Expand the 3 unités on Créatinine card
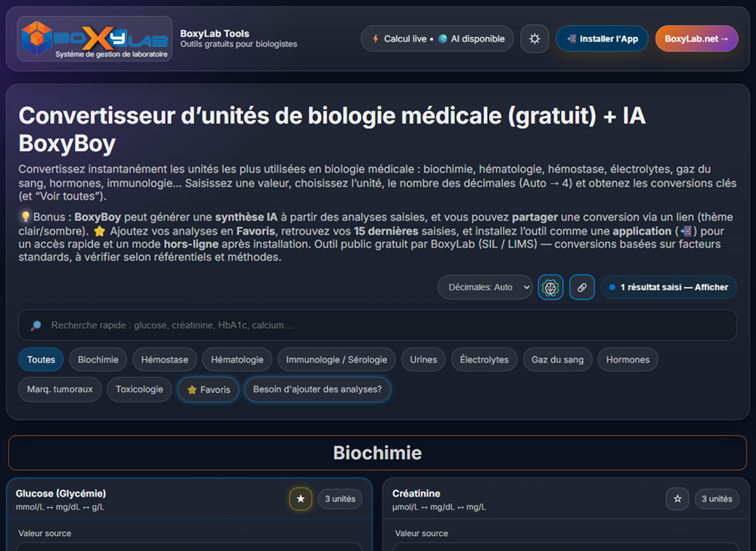 tap(717, 499)
